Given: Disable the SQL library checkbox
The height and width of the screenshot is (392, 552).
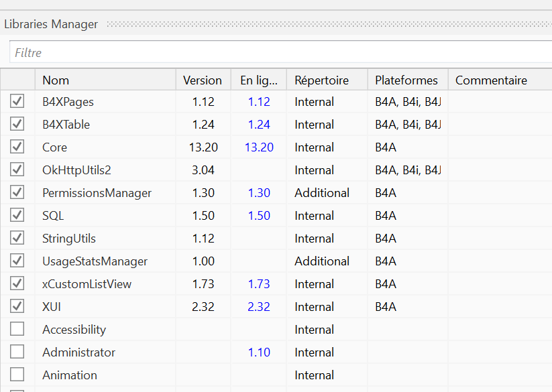Looking at the screenshot, I should tap(17, 215).
